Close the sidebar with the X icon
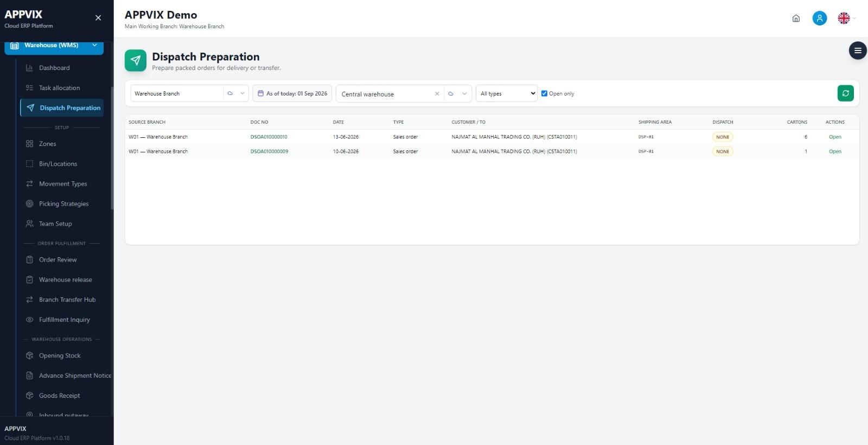The height and width of the screenshot is (445, 868). point(98,18)
